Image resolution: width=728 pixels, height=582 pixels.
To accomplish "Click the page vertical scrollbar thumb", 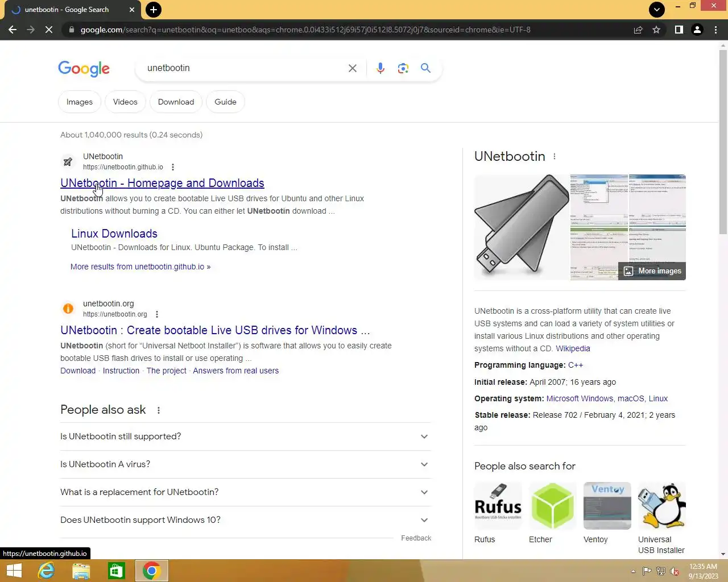I will coord(723,142).
